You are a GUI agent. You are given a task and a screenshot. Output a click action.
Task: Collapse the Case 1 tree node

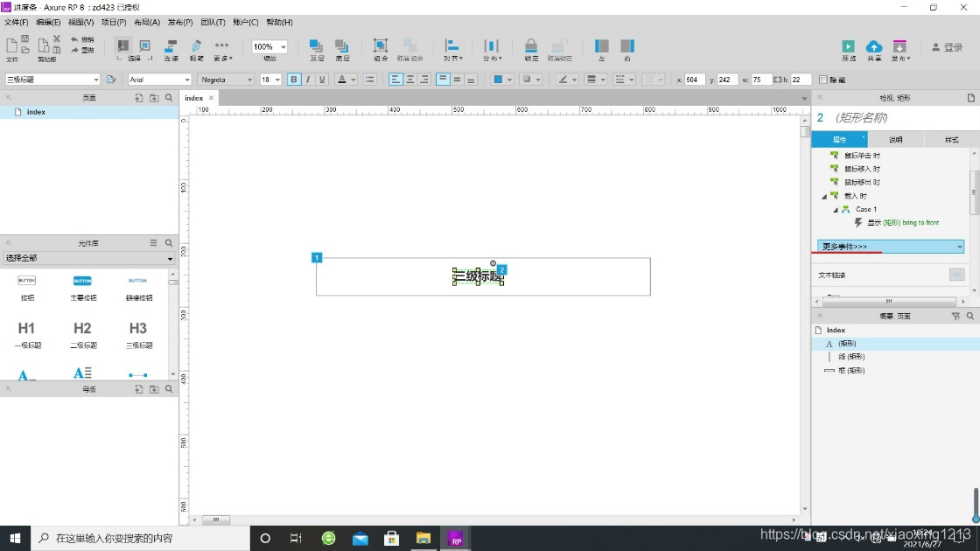[836, 210]
